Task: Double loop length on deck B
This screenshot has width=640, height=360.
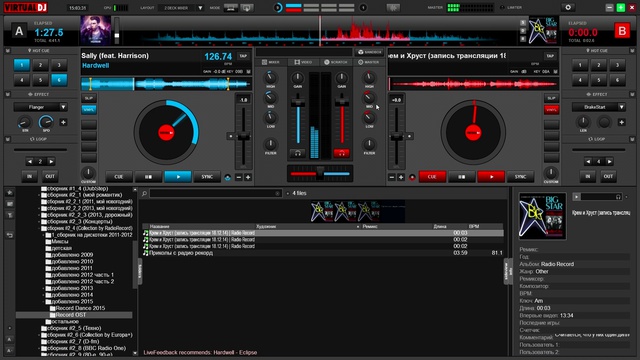Action: click(x=609, y=162)
